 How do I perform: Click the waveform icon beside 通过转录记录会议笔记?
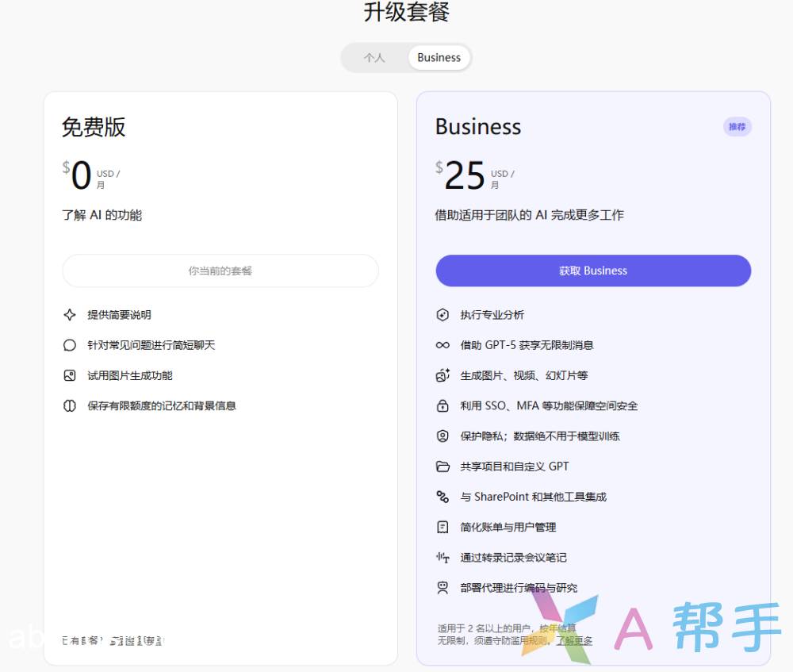(442, 557)
